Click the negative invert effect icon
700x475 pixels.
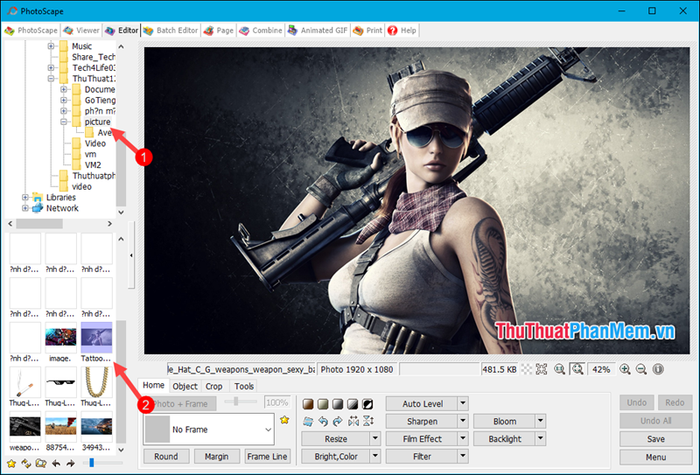click(368, 403)
